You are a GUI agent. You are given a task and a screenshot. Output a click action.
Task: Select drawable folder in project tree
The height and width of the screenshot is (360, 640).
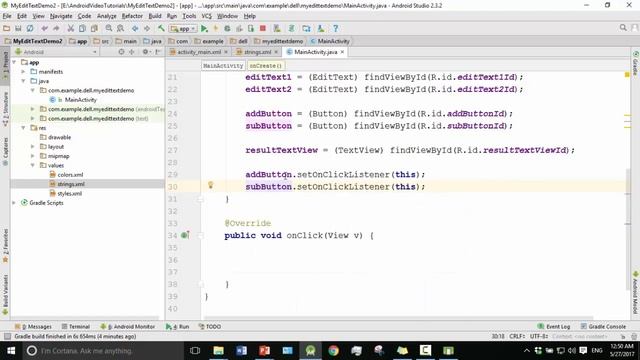(59, 138)
